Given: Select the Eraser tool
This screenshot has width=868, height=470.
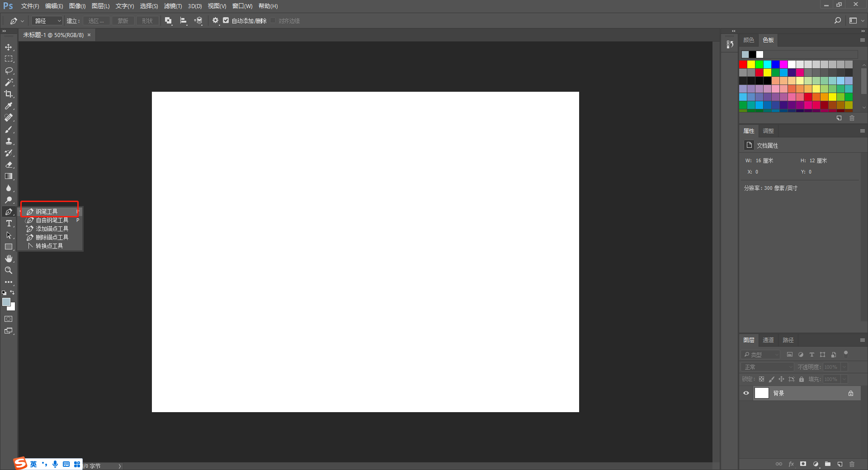Looking at the screenshot, I should (x=9, y=164).
